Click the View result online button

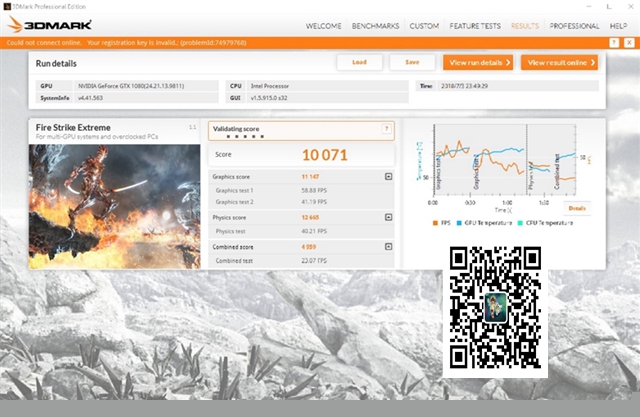559,62
